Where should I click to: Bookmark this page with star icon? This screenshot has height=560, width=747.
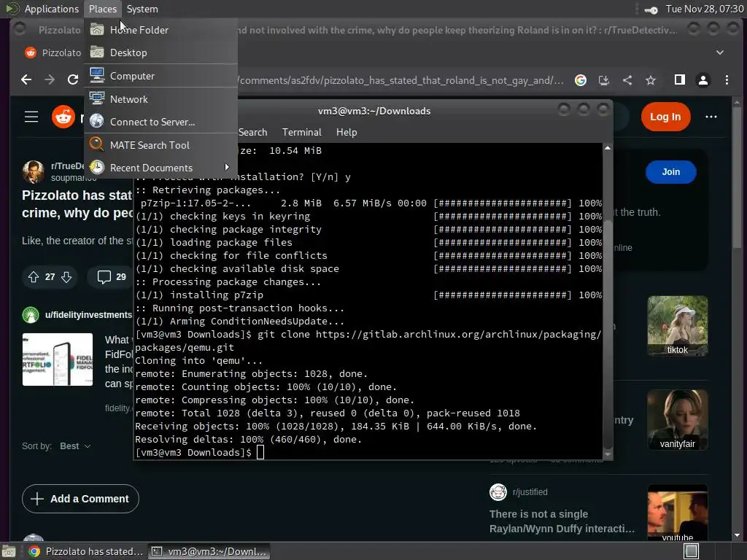651,80
